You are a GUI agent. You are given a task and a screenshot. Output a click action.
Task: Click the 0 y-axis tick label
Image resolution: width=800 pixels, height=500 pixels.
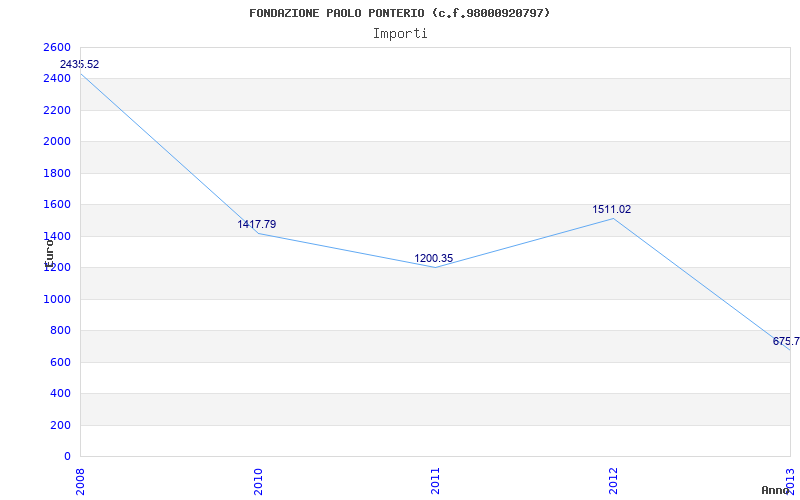pyautogui.click(x=67, y=457)
